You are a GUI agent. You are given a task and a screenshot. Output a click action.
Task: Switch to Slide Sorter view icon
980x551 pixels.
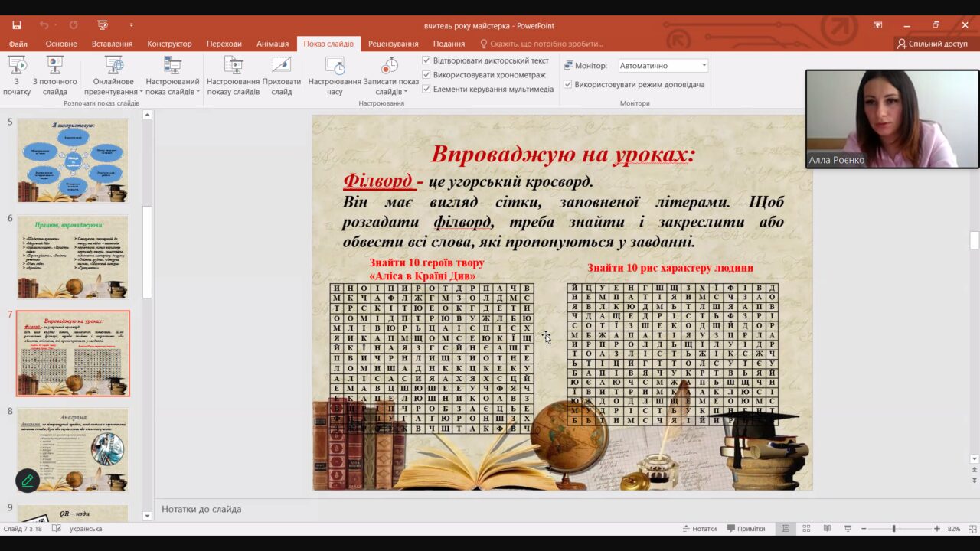coord(806,529)
